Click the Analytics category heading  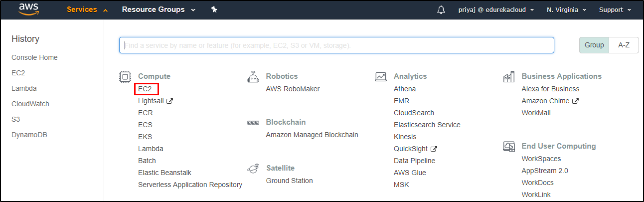point(410,76)
